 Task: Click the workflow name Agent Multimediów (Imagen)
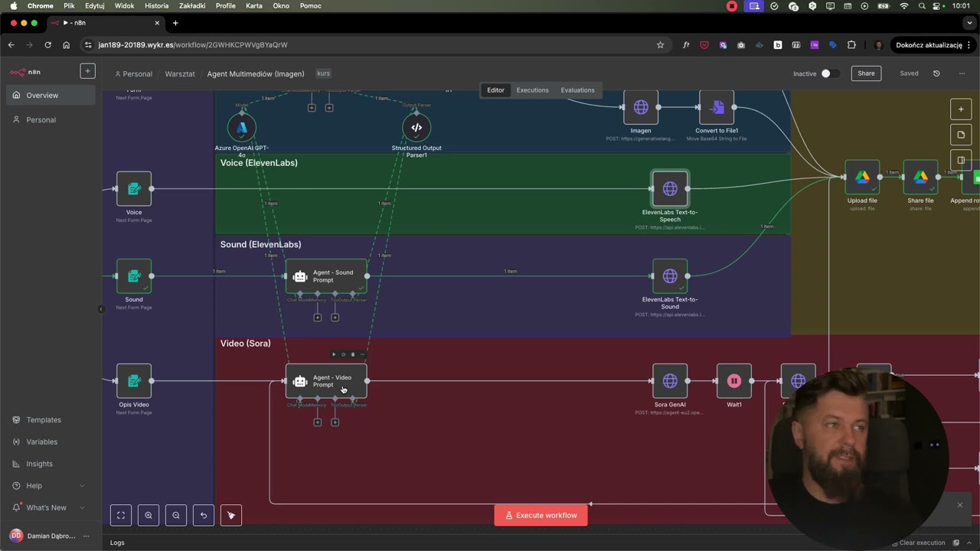click(256, 74)
